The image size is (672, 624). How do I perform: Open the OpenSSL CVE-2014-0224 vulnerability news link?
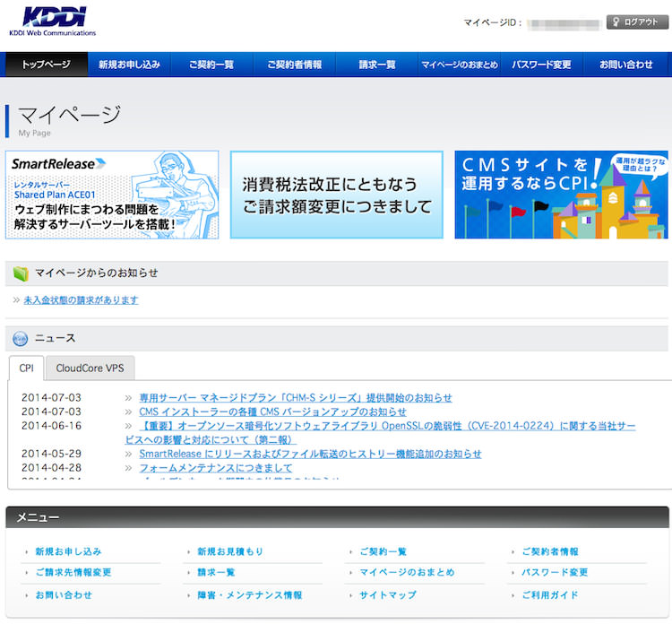[380, 433]
